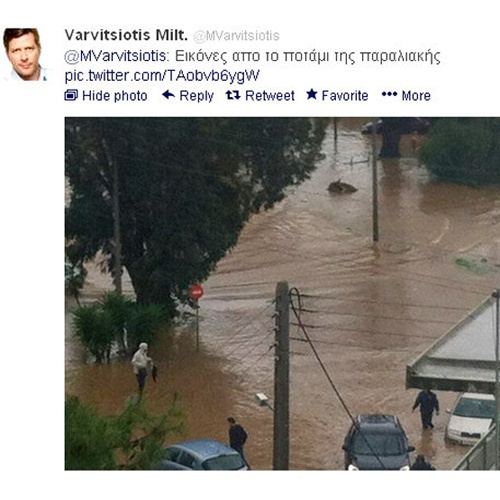Click the Favorite star icon
The height and width of the screenshot is (500, 500).
click(312, 94)
